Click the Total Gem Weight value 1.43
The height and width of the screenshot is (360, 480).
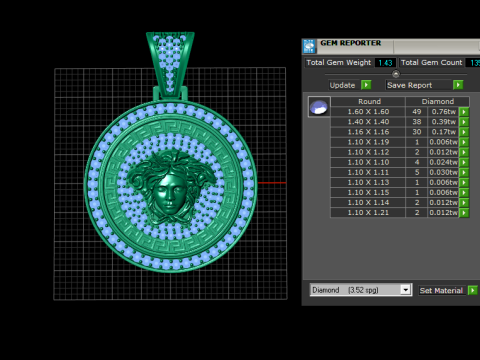[385, 63]
